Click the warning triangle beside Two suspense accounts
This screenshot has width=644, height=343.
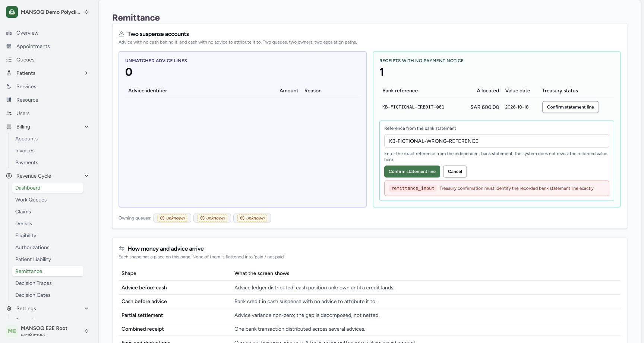121,34
